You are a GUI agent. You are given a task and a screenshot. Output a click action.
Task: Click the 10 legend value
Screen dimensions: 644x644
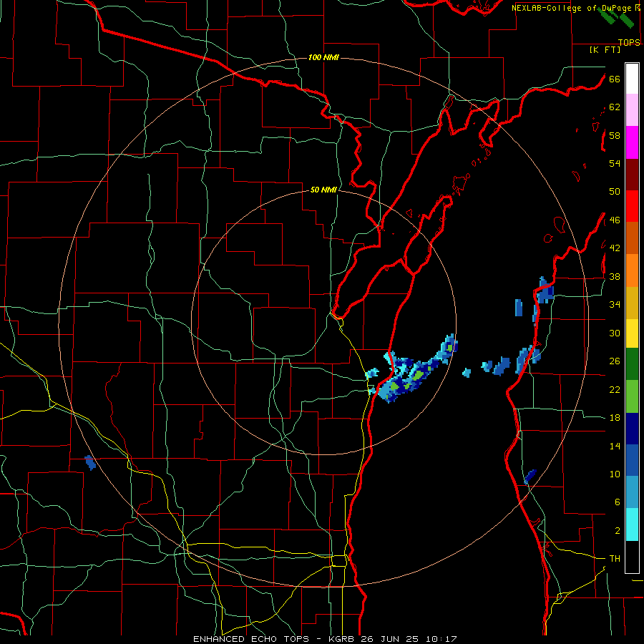click(x=615, y=474)
